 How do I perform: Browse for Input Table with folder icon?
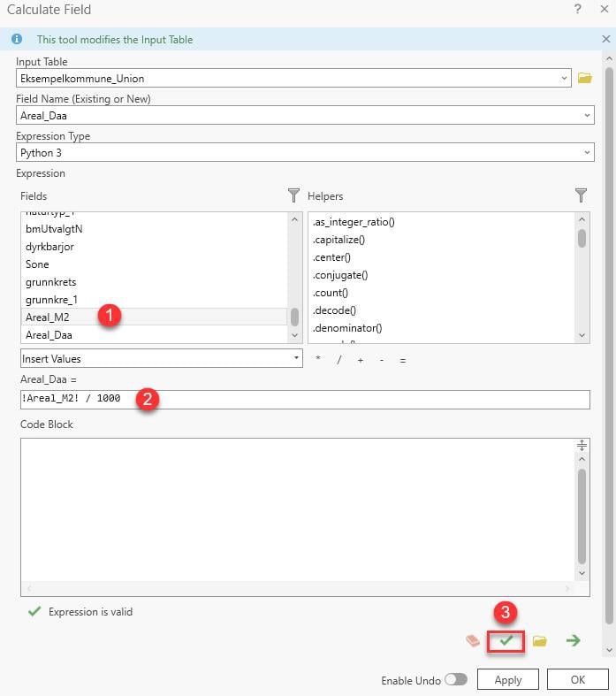pyautogui.click(x=584, y=78)
